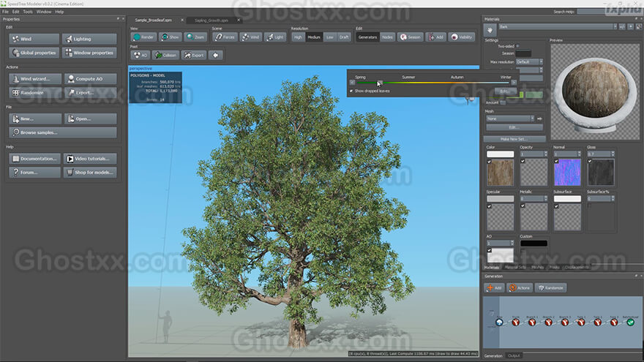Click the Compute AO action

pos(90,79)
